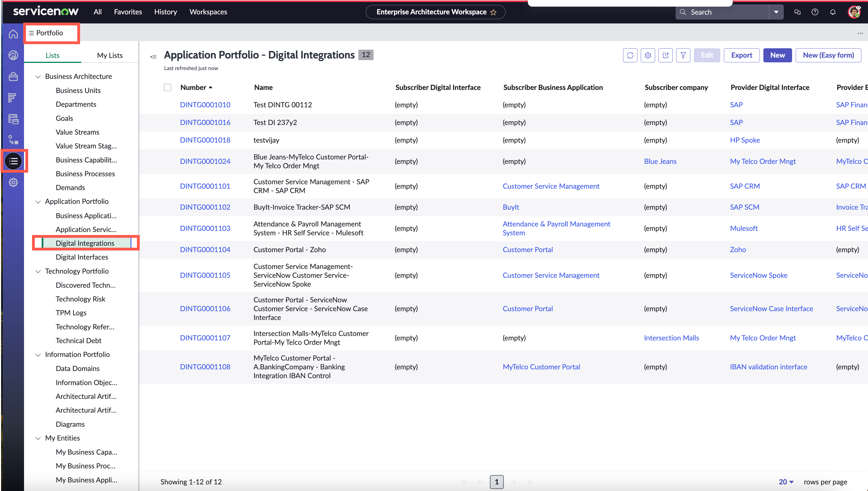
Task: Collapse the Application Portfolio group
Action: tap(38, 202)
